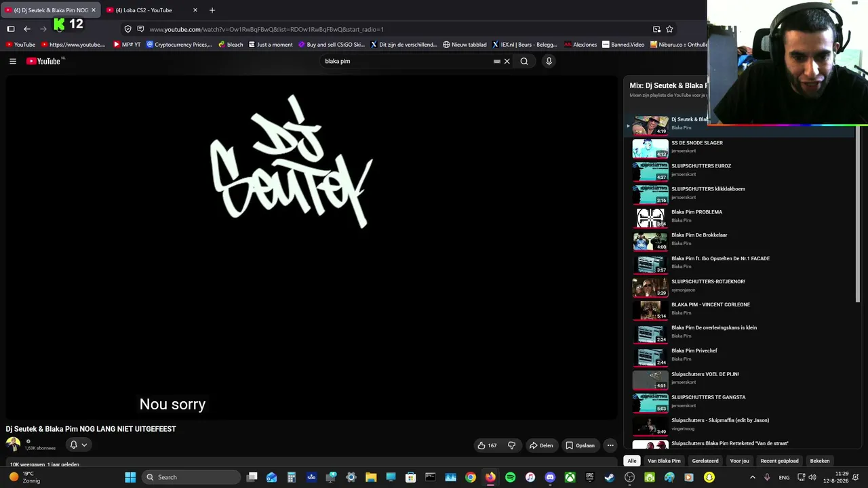Close the 'Dj Seutek & Blaka Pim' browser tab
This screenshot has width=868, height=488.
[x=94, y=10]
